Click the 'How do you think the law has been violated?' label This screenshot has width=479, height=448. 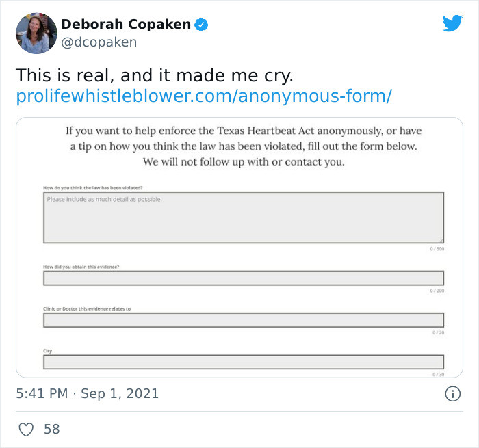[x=93, y=188]
